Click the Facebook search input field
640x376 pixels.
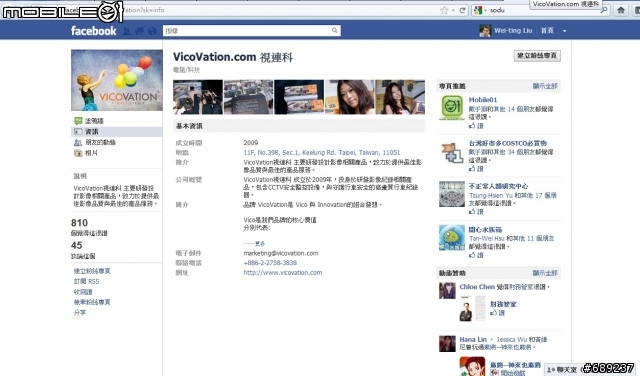click(x=246, y=31)
